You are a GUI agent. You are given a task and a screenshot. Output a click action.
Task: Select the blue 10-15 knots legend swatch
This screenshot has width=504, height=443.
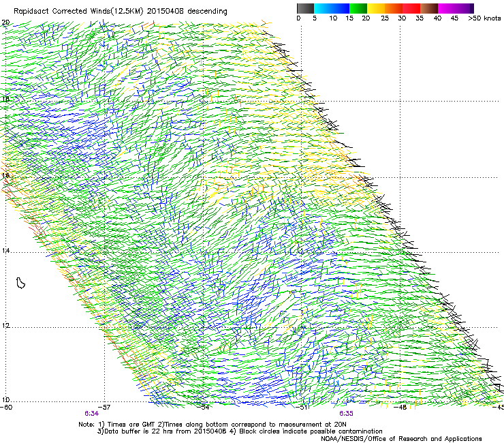pyautogui.click(x=341, y=8)
